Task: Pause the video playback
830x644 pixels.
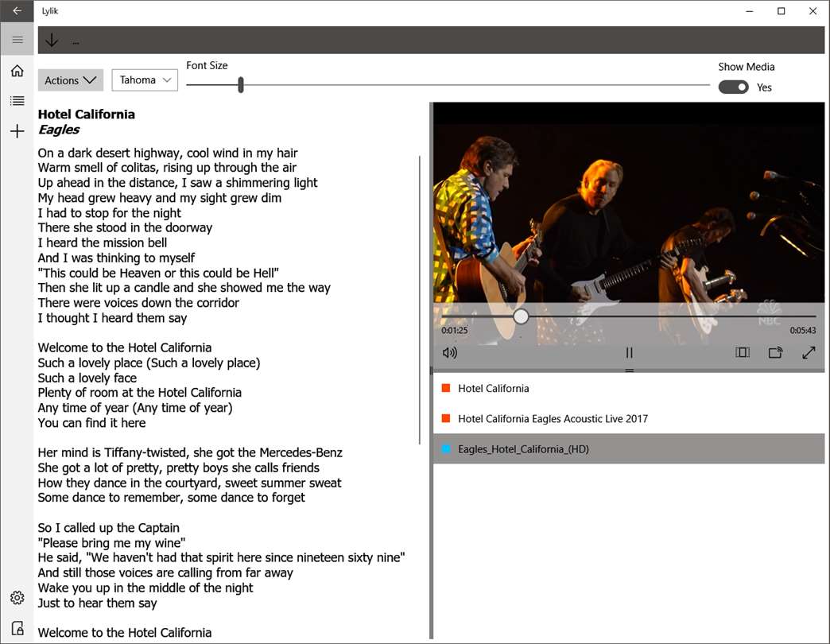Action: [629, 352]
